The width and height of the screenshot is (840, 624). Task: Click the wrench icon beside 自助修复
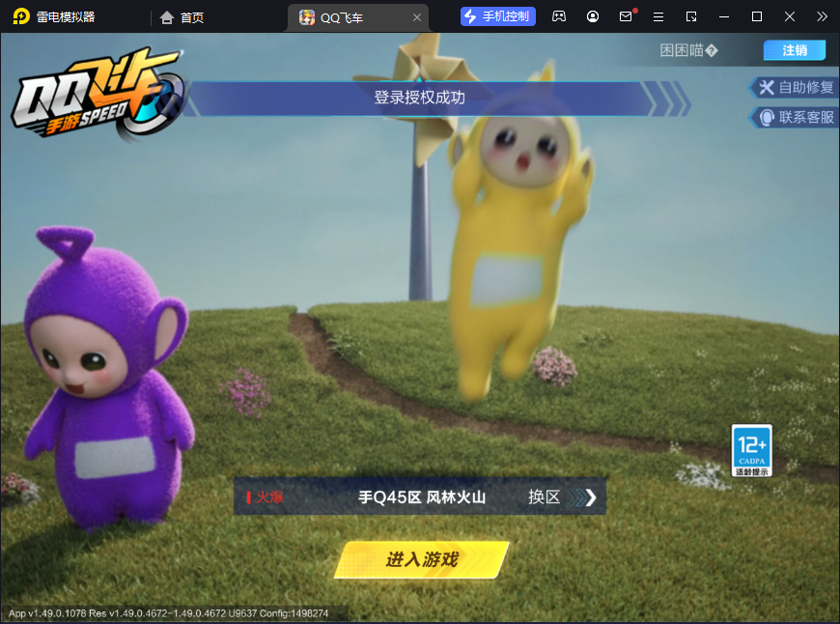click(x=767, y=87)
